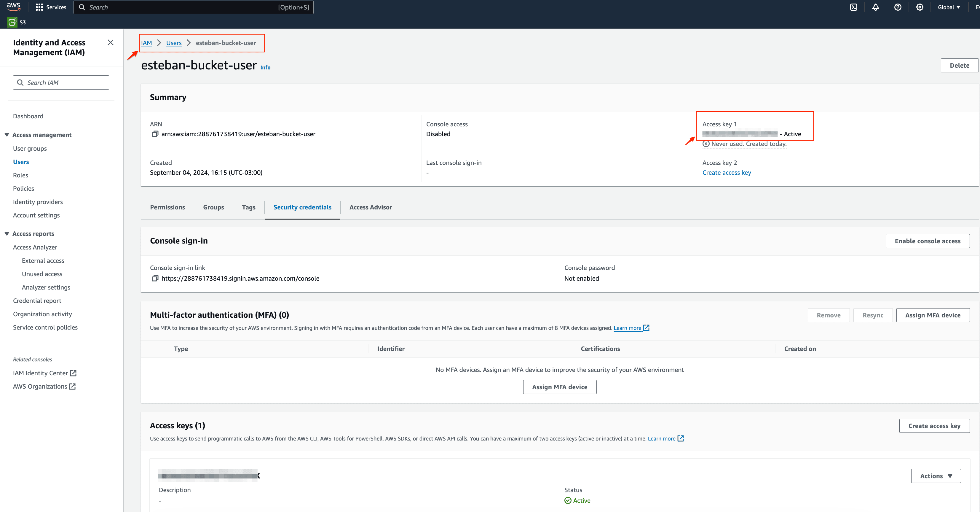Click Assign MFA device button in header
The height and width of the screenshot is (512, 980).
[x=933, y=315]
